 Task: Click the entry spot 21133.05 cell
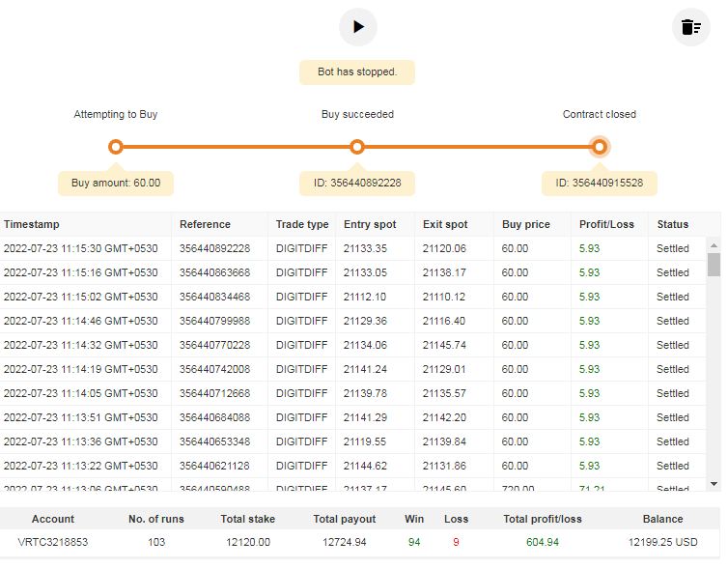pos(365,272)
